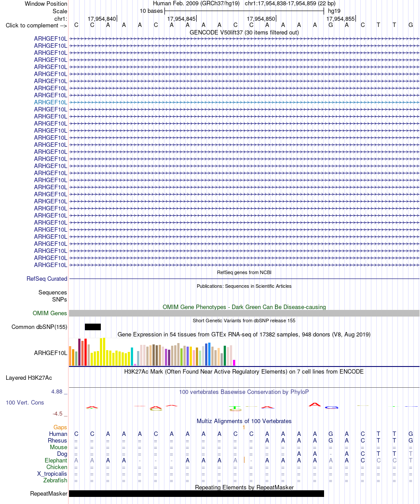Click the OMIM Genes track label
This screenshot has width=420, height=504.
tap(50, 313)
